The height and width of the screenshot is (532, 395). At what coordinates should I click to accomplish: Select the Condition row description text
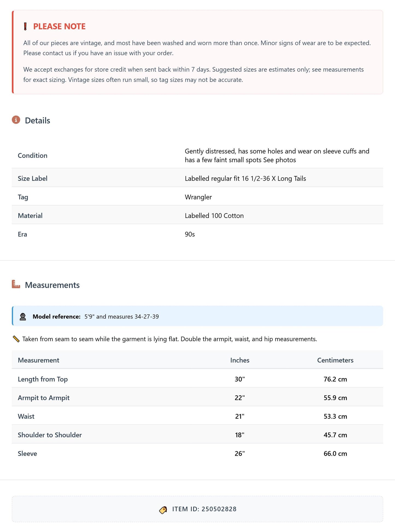coord(277,155)
